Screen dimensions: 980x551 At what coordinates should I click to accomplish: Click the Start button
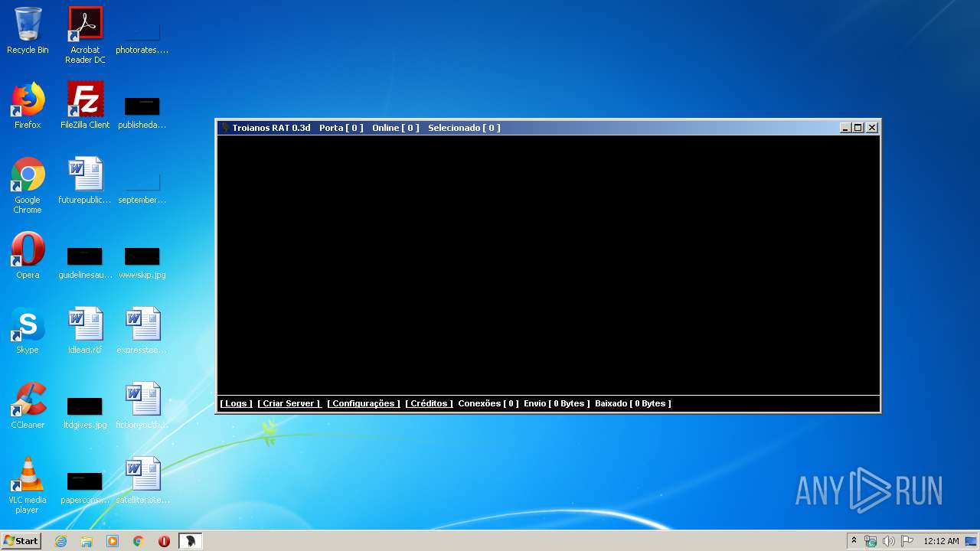point(21,541)
